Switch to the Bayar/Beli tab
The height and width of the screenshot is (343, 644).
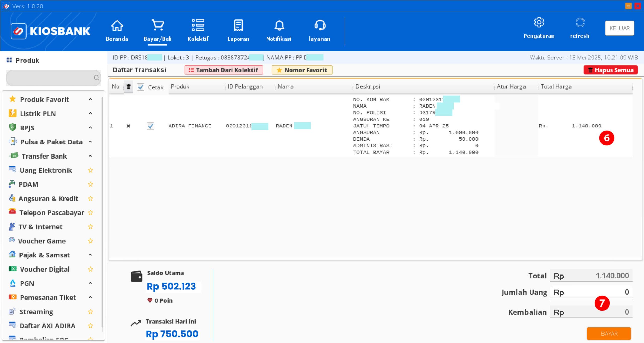point(157,30)
